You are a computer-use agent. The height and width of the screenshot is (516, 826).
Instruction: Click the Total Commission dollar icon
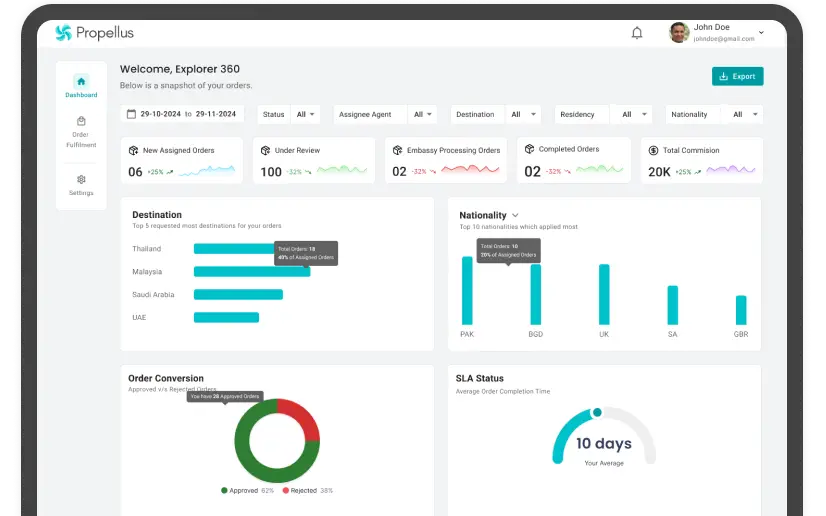coord(653,150)
